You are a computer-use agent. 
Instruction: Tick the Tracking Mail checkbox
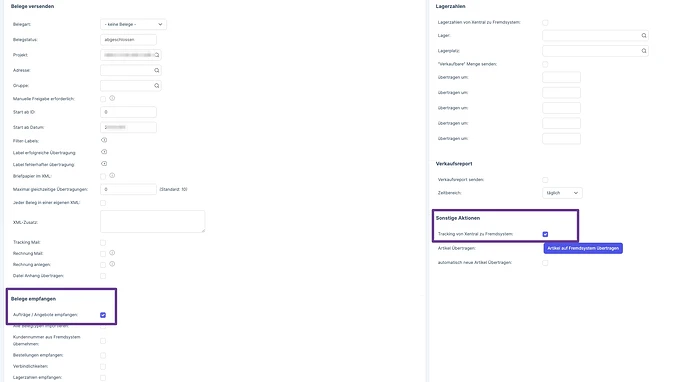coord(103,242)
